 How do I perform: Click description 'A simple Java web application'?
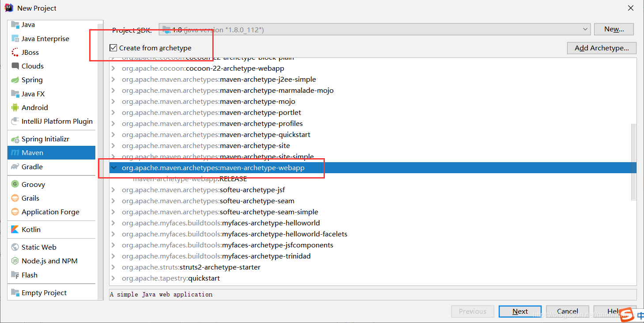click(x=162, y=294)
